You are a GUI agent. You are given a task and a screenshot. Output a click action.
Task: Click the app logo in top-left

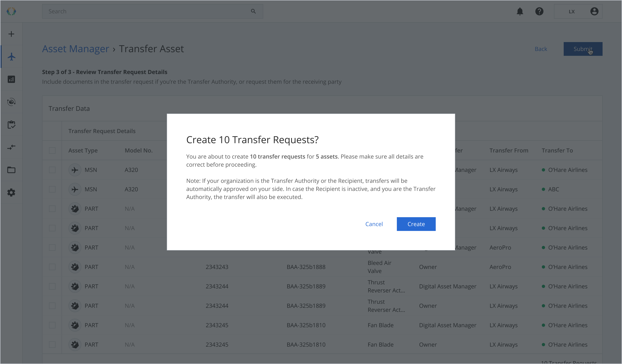(x=11, y=11)
